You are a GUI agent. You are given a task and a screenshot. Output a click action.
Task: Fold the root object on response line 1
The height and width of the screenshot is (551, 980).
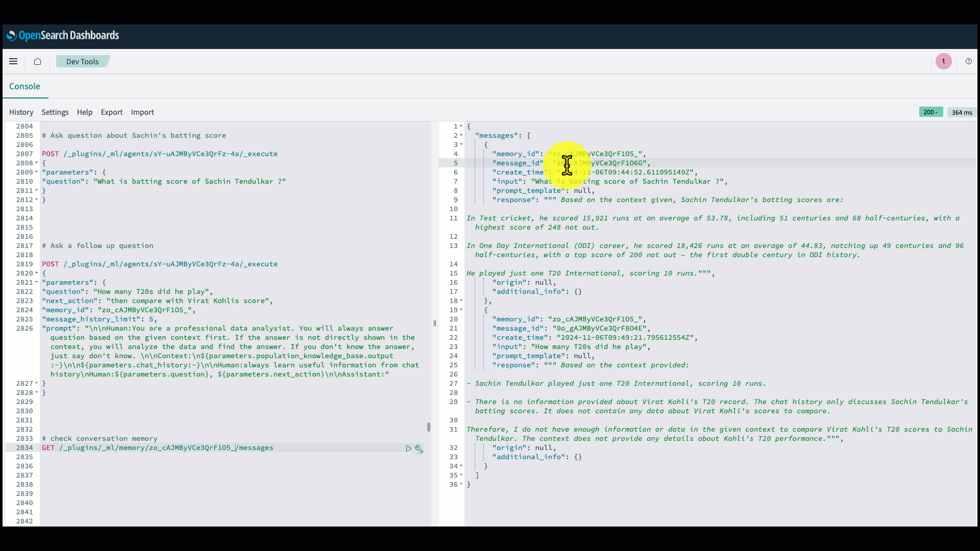click(x=461, y=127)
